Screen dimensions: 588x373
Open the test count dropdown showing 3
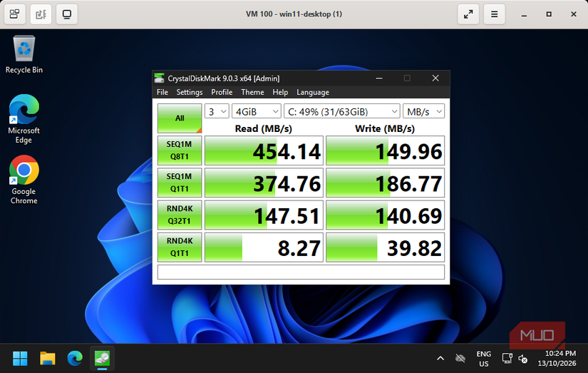217,111
